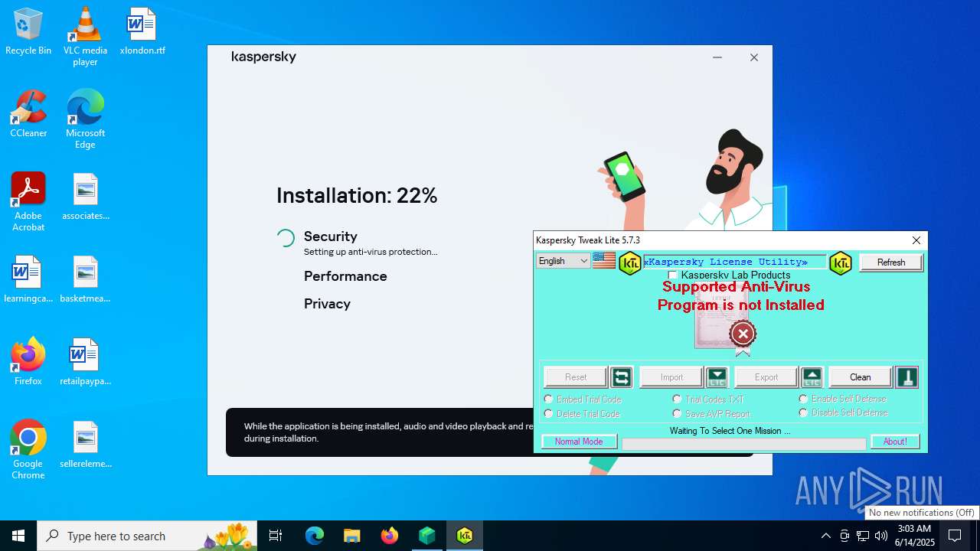Select the retailpaypa Word document on desktop

pos(85,363)
